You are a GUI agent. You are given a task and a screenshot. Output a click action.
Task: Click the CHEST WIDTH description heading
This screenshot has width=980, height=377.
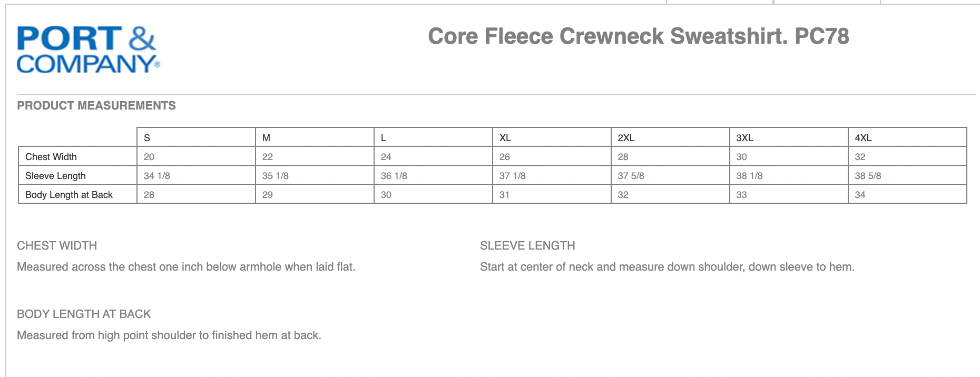57,245
